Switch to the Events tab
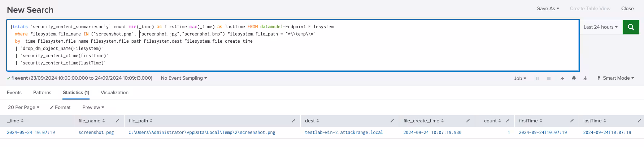 pyautogui.click(x=14, y=93)
